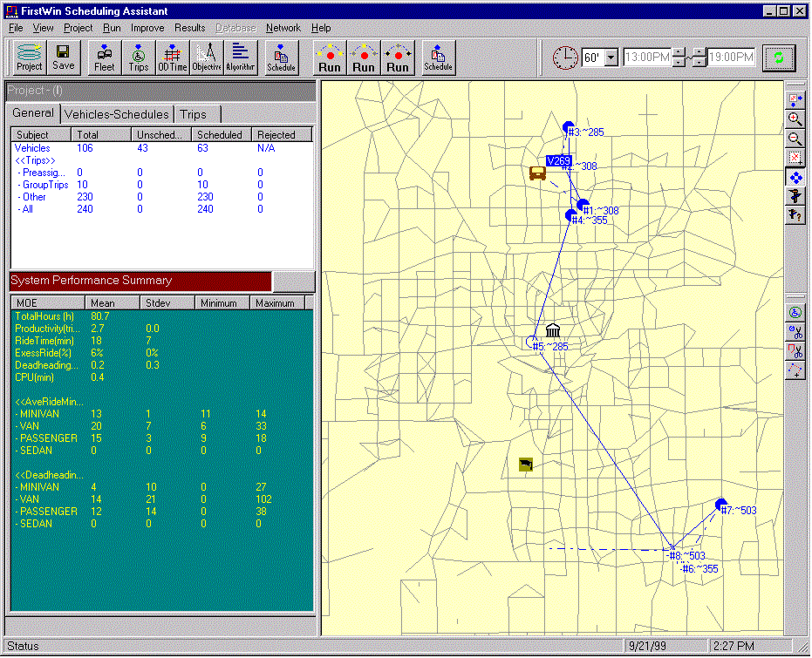812x658 pixels.
Task: Open the Network menu
Action: pos(283,28)
